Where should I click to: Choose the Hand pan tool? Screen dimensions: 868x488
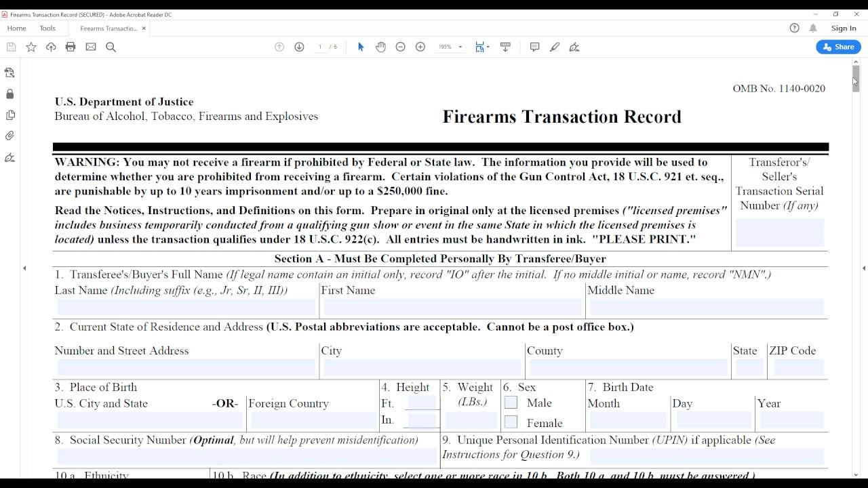coord(380,47)
